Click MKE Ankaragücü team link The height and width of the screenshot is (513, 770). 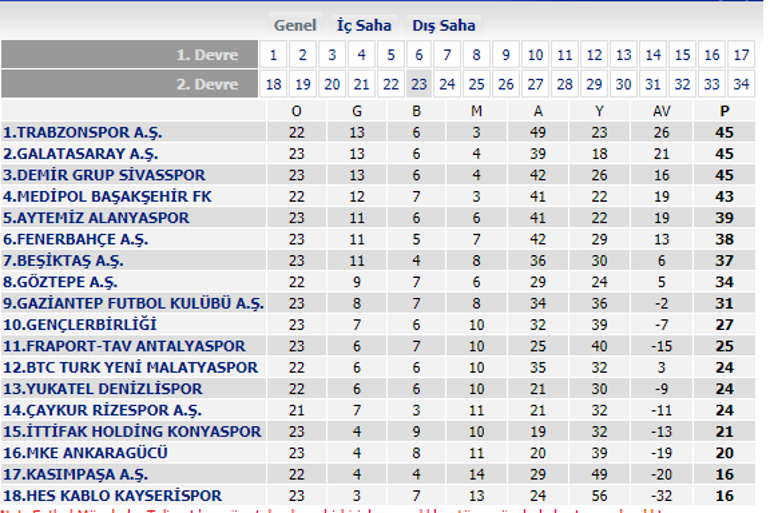85,452
